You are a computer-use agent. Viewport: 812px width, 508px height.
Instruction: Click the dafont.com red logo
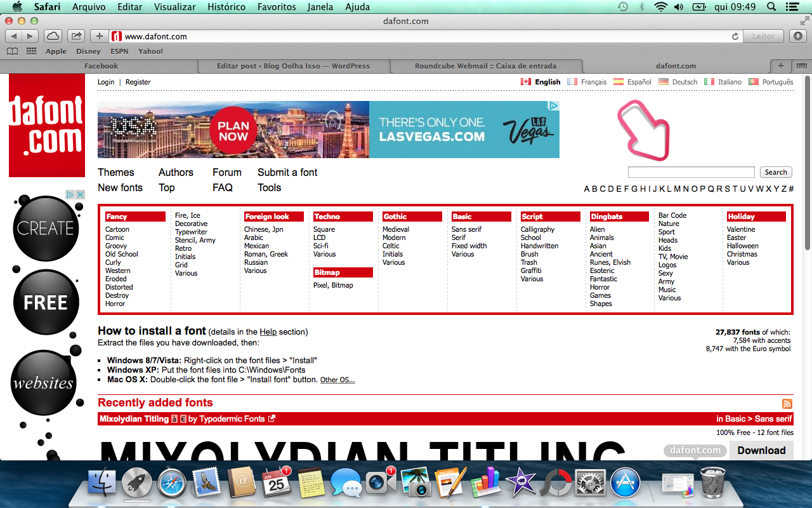(x=47, y=125)
